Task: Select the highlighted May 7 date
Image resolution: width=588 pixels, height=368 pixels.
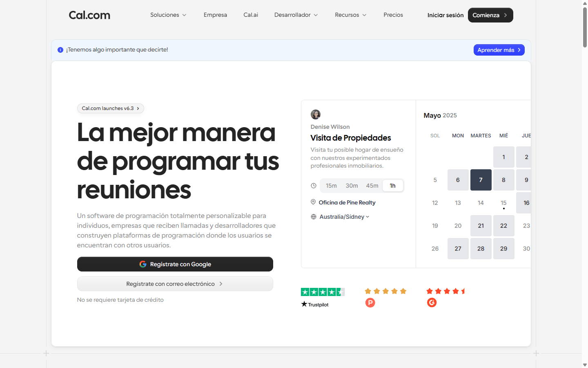Action: point(481,180)
